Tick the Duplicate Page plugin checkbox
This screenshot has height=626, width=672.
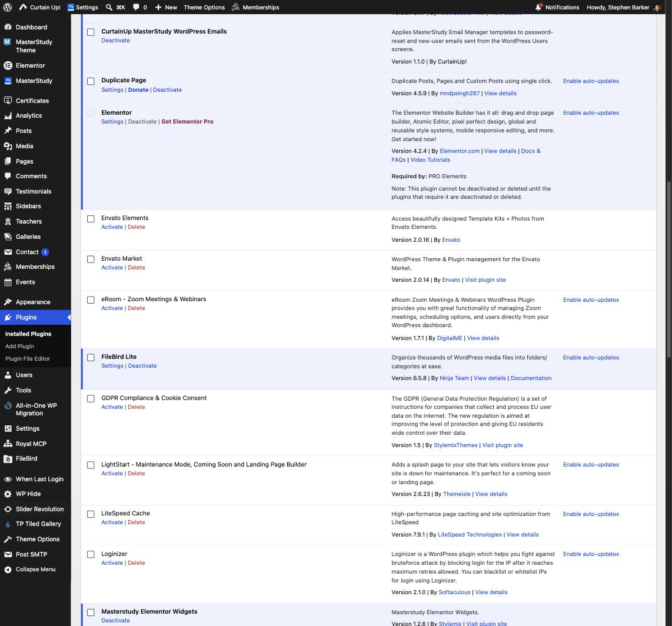point(91,81)
